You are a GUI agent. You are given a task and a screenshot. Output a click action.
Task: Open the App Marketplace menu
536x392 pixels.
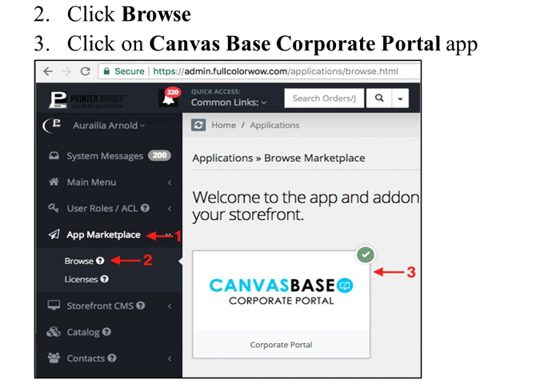[103, 235]
